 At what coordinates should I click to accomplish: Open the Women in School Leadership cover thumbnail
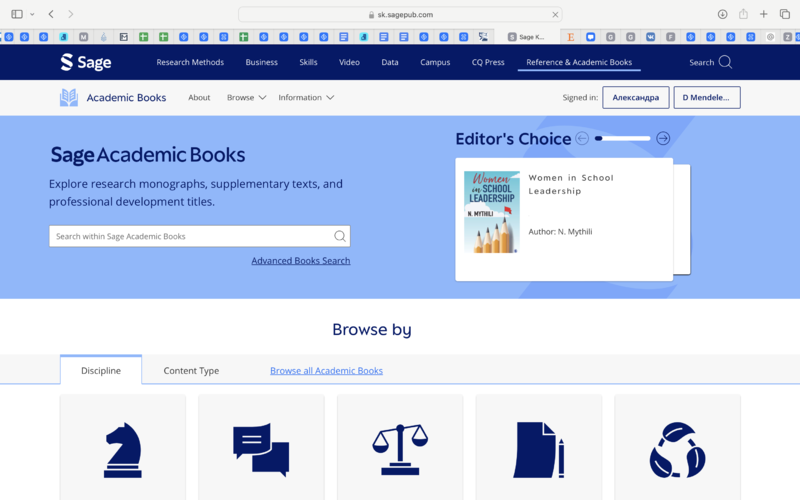(492, 212)
